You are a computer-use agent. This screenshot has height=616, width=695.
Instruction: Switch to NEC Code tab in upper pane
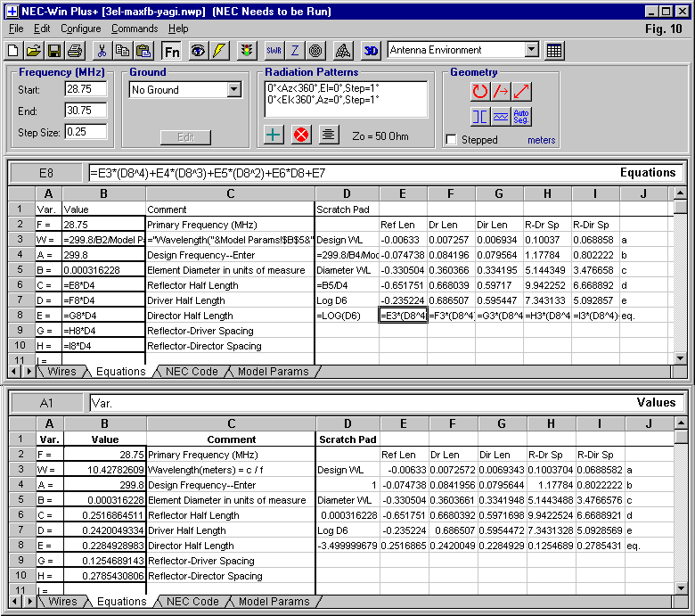pos(192,372)
